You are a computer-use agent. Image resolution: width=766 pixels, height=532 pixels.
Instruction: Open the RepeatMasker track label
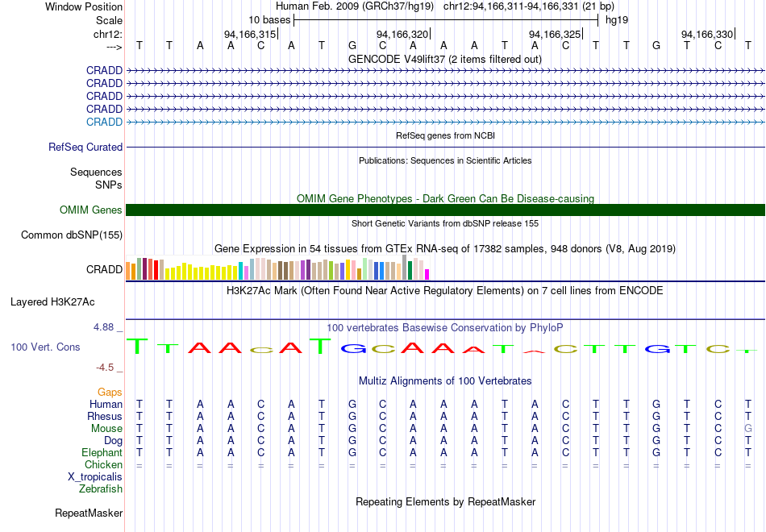pyautogui.click(x=89, y=513)
